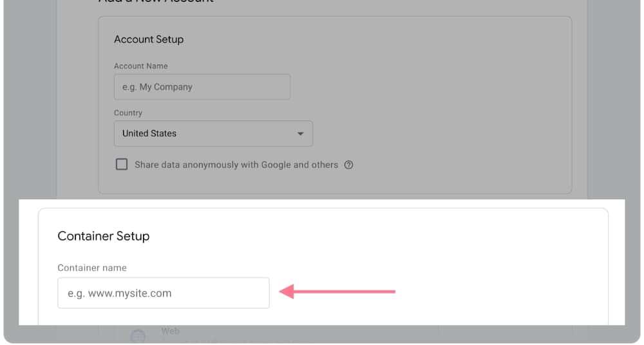Focus the Container name input field
The image size is (644, 345).
point(164,293)
